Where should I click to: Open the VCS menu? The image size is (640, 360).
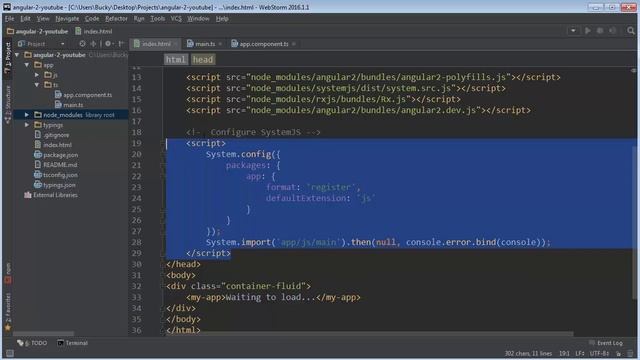pos(176,19)
